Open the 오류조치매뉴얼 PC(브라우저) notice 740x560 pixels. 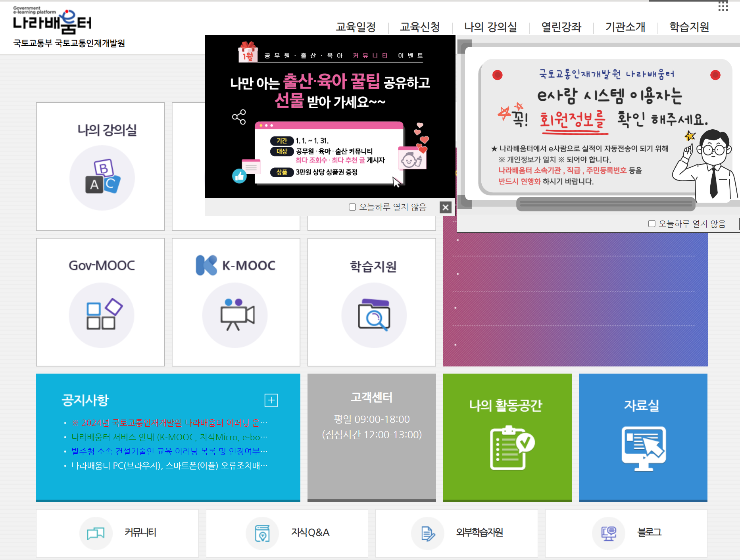tap(169, 466)
